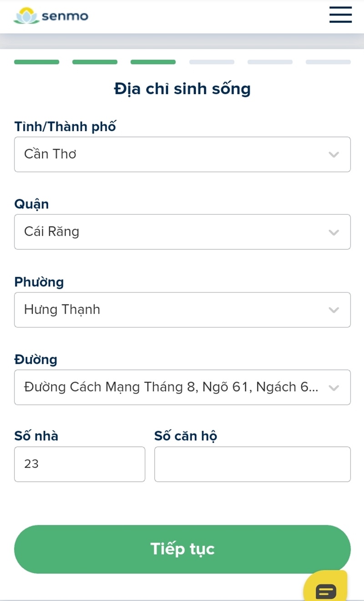Select the senmo wordmark text

64,16
